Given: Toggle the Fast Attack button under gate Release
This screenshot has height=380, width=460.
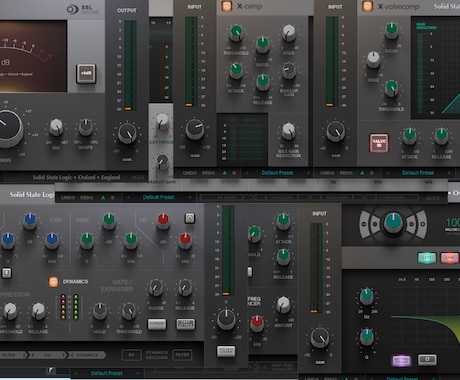Looking at the screenshot, I should (x=186, y=324).
